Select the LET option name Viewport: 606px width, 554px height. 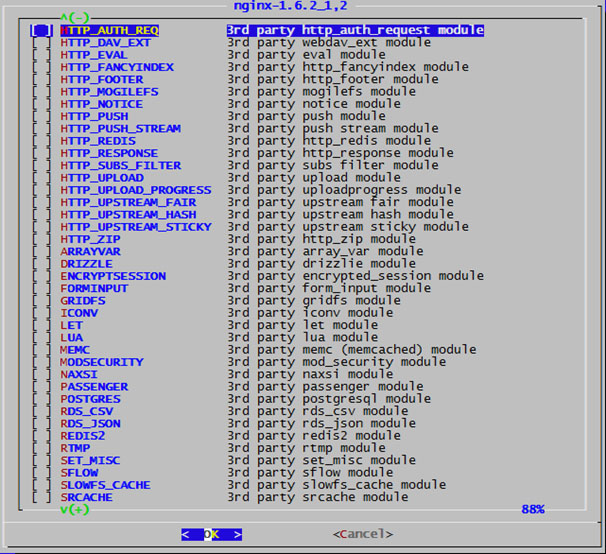71,326
